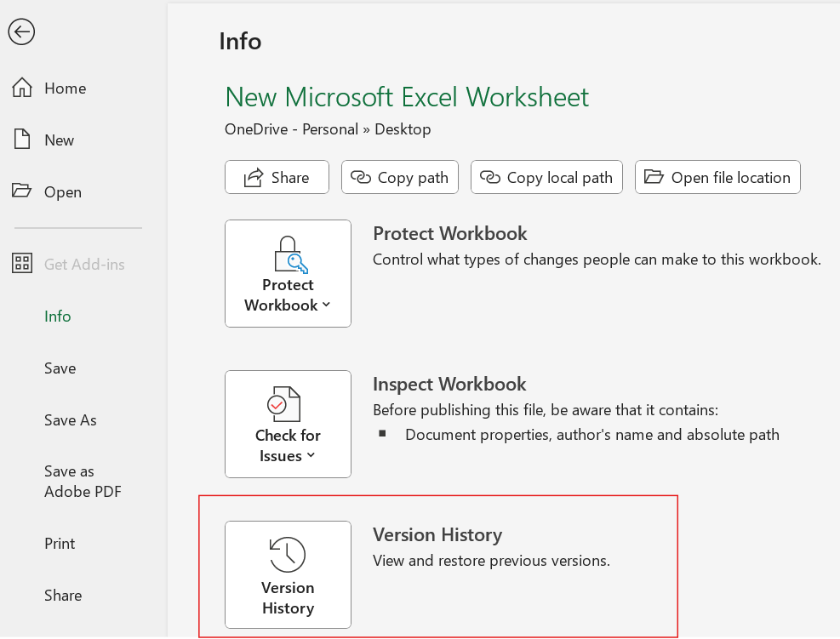Click the Home house icon
This screenshot has width=840, height=639.
22,88
